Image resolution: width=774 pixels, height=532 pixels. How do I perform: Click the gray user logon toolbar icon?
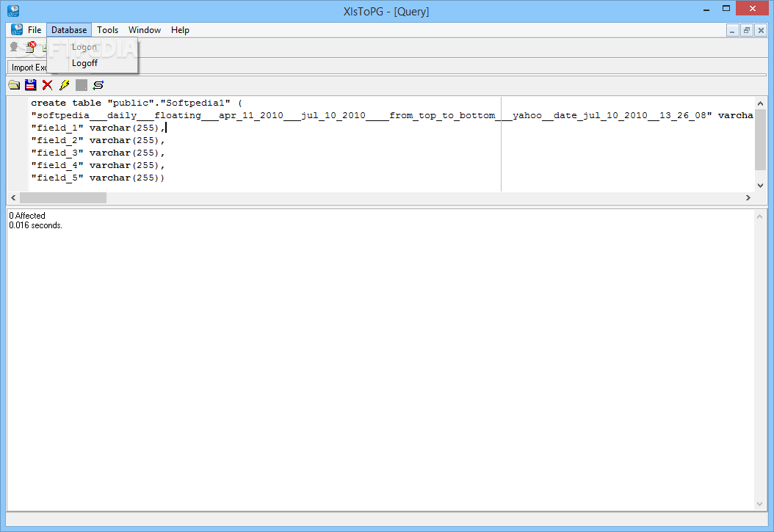14,48
